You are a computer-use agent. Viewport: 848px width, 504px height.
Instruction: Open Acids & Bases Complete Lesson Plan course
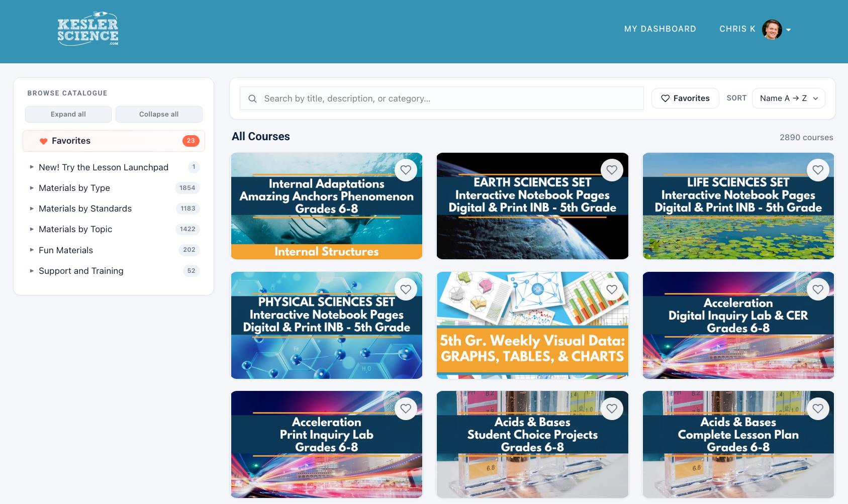click(x=738, y=444)
